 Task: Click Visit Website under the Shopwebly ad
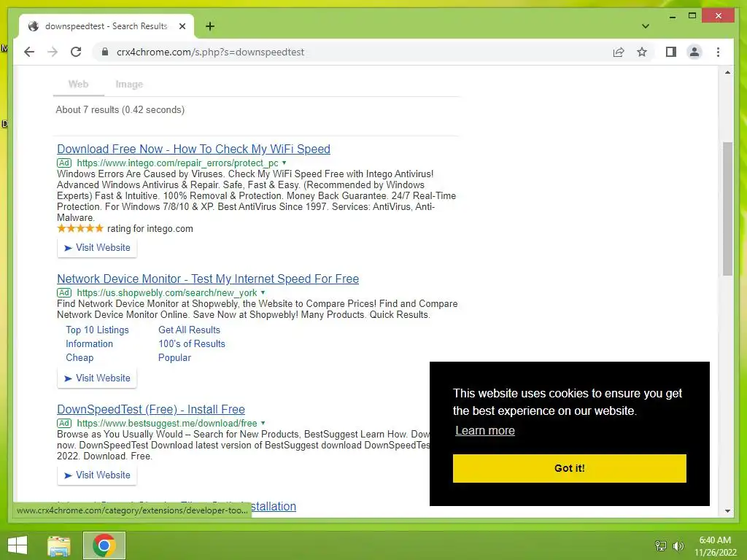(97, 378)
